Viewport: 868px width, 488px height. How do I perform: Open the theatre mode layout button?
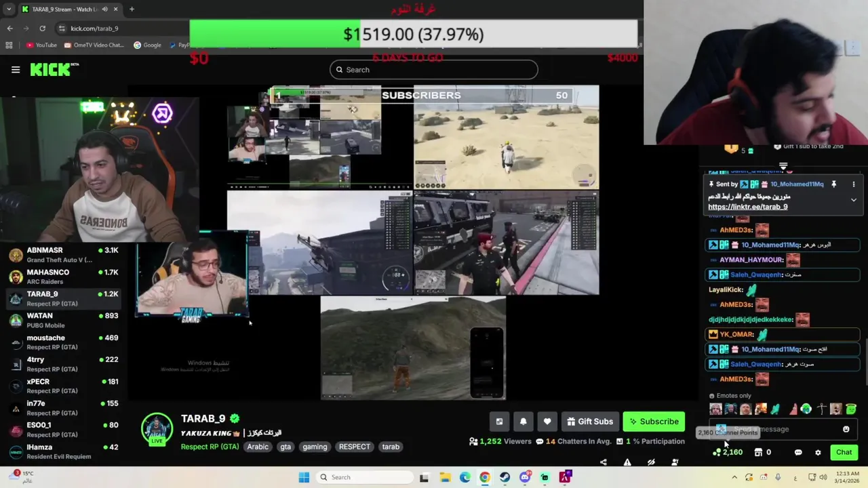(499, 422)
